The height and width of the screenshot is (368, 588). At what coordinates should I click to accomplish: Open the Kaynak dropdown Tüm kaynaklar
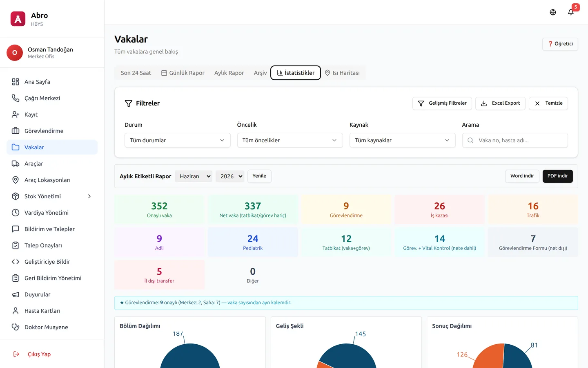pos(403,140)
